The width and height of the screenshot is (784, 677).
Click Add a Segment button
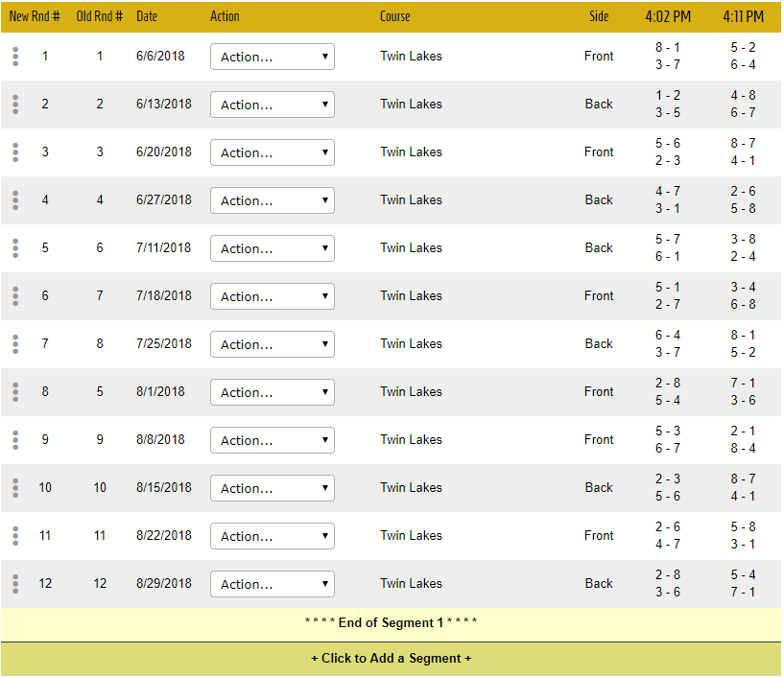tap(391, 659)
